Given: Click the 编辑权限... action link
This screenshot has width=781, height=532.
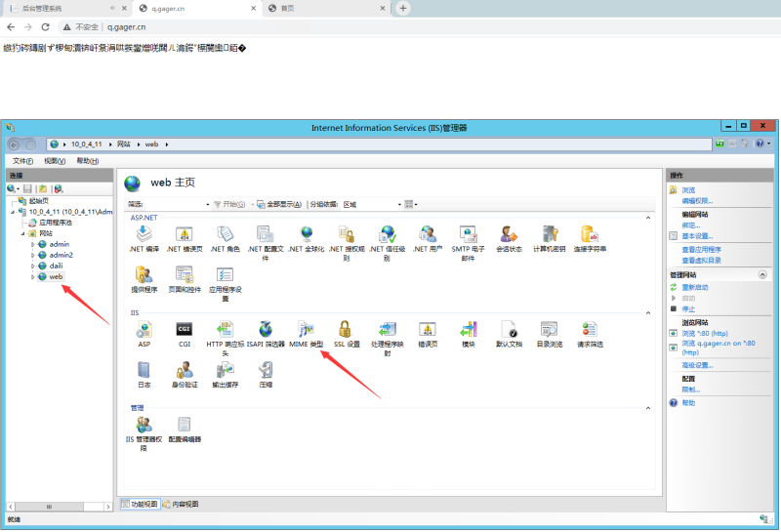Looking at the screenshot, I should coord(697,201).
